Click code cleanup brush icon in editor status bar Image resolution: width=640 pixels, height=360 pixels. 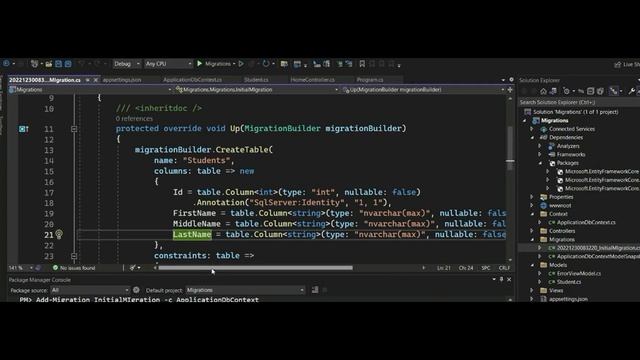(x=133, y=268)
